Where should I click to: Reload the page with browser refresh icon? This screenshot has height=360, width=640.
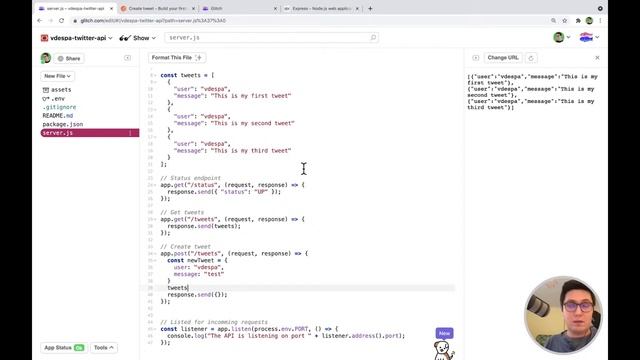61,20
